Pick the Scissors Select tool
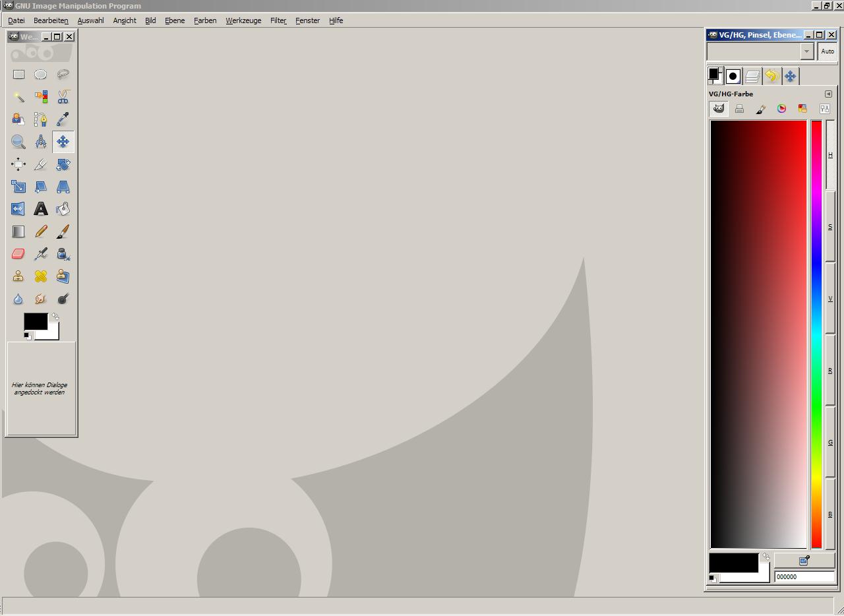Screen dimensions: 844x616 point(63,97)
